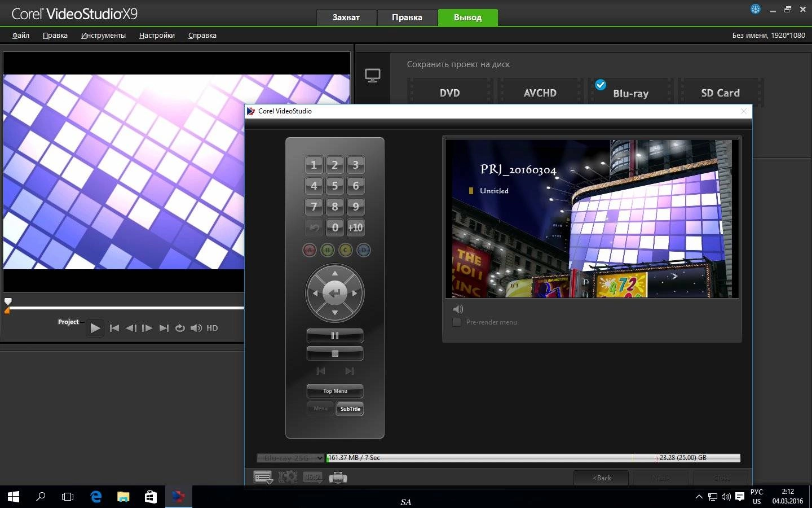
Task: Click the down arrow on remote d-pad
Action: [x=335, y=313]
